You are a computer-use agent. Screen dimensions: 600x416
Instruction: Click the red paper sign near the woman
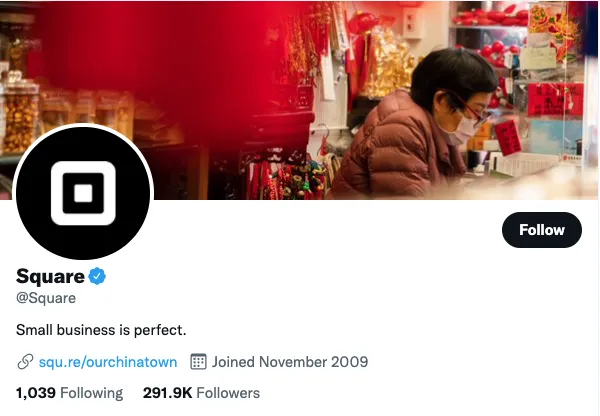[508, 138]
